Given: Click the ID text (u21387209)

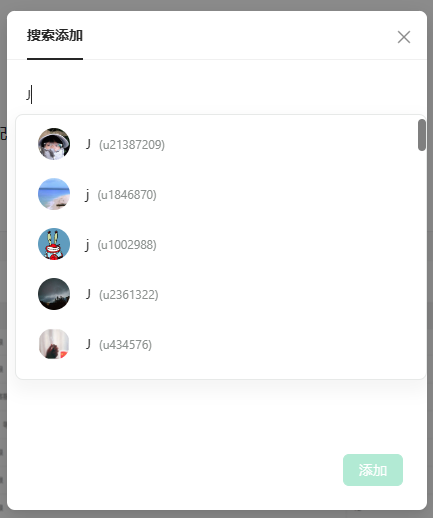Looking at the screenshot, I should point(132,145).
